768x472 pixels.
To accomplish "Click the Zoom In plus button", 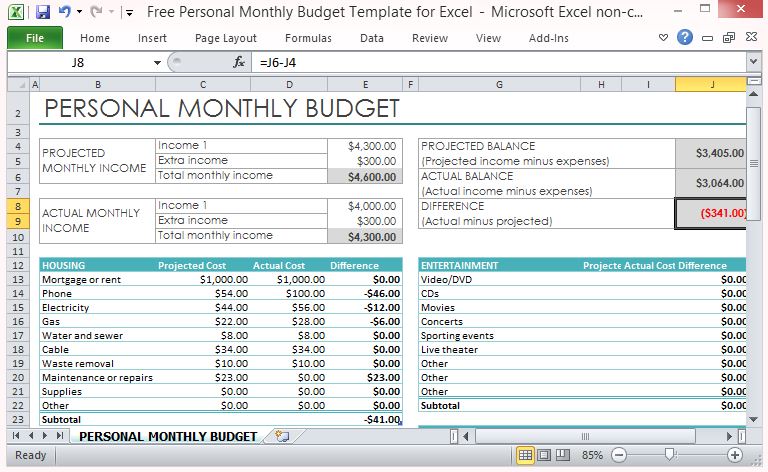I will click(734, 455).
